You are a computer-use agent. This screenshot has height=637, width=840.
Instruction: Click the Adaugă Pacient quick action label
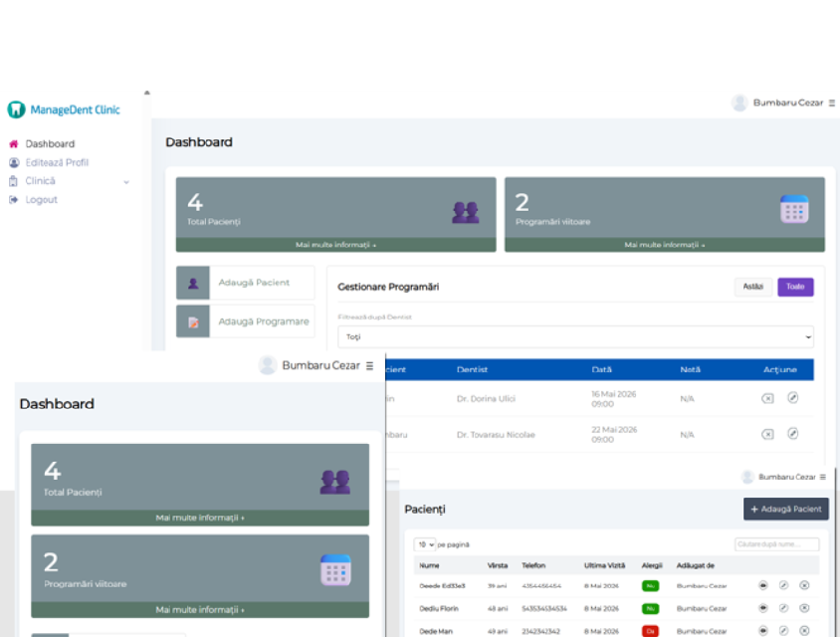pos(254,283)
